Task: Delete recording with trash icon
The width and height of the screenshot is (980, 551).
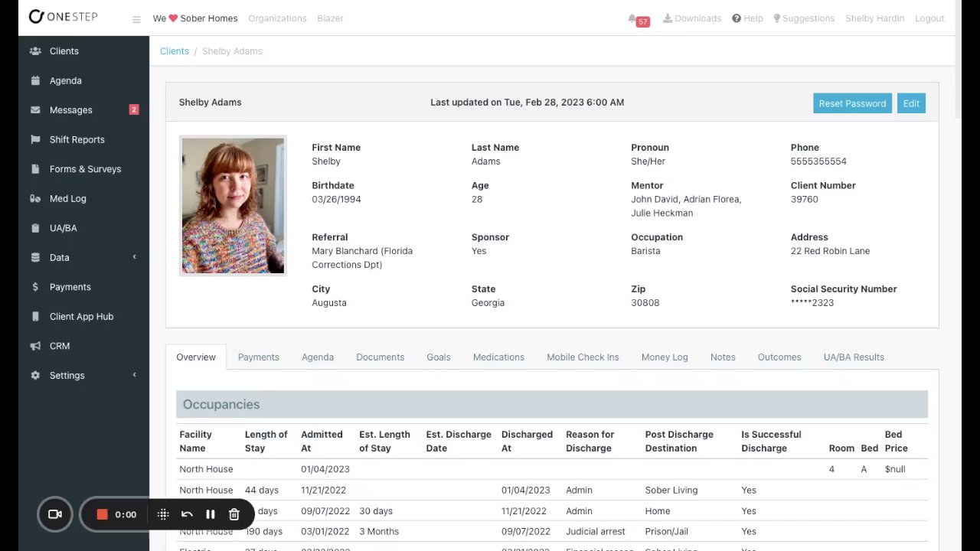Action: click(x=234, y=514)
